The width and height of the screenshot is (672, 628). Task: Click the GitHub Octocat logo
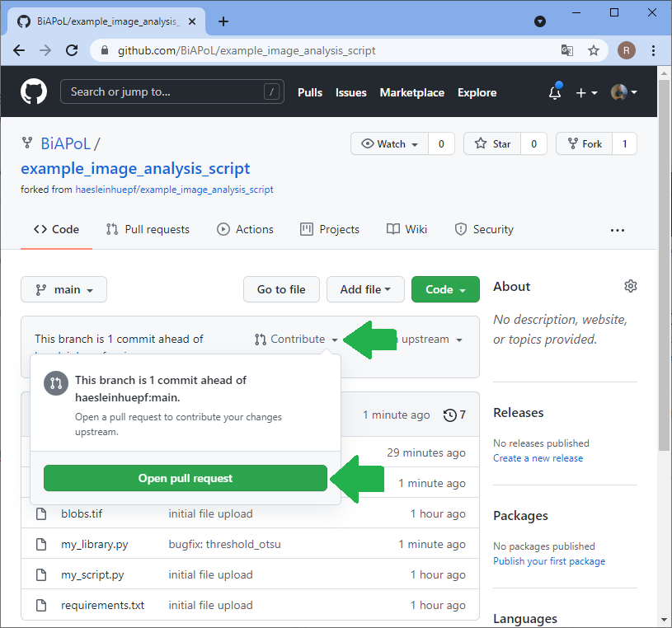(x=34, y=92)
